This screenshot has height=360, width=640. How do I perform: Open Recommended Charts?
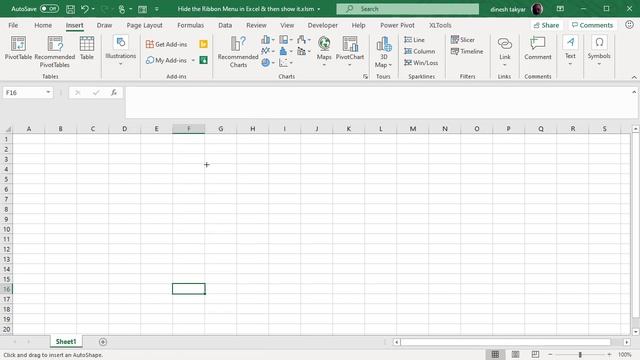pos(238,52)
